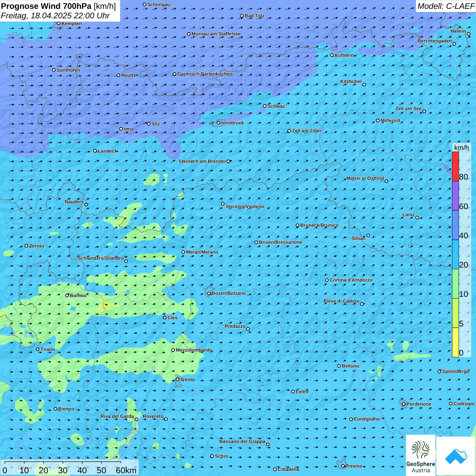This screenshot has height=476, width=476.
Task: Click the 'Brixen/Bressanone' label
Action: [280, 242]
